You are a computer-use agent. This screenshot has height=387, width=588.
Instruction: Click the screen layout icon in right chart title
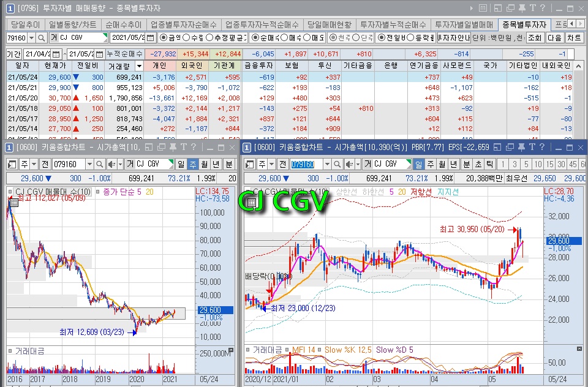coord(497,148)
